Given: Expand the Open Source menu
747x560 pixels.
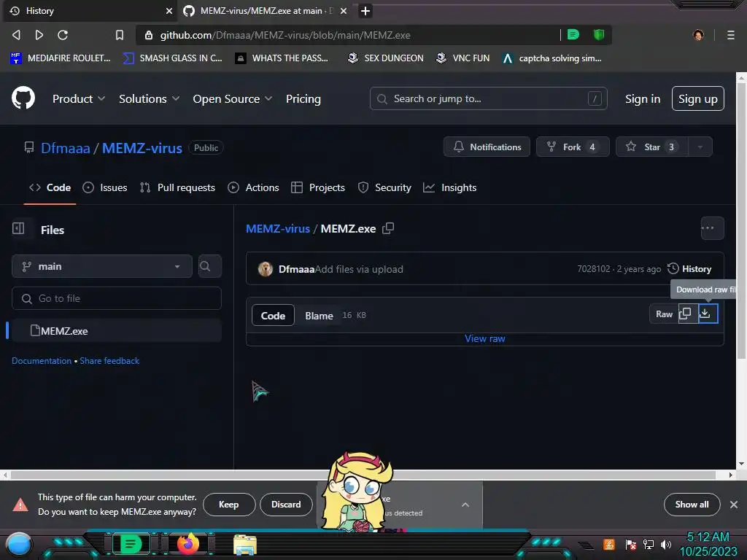Looking at the screenshot, I should click(x=233, y=98).
